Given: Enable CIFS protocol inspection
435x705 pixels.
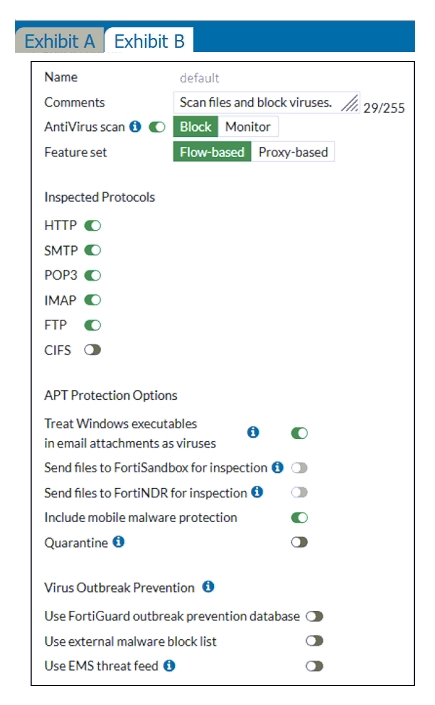Looking at the screenshot, I should (x=93, y=350).
